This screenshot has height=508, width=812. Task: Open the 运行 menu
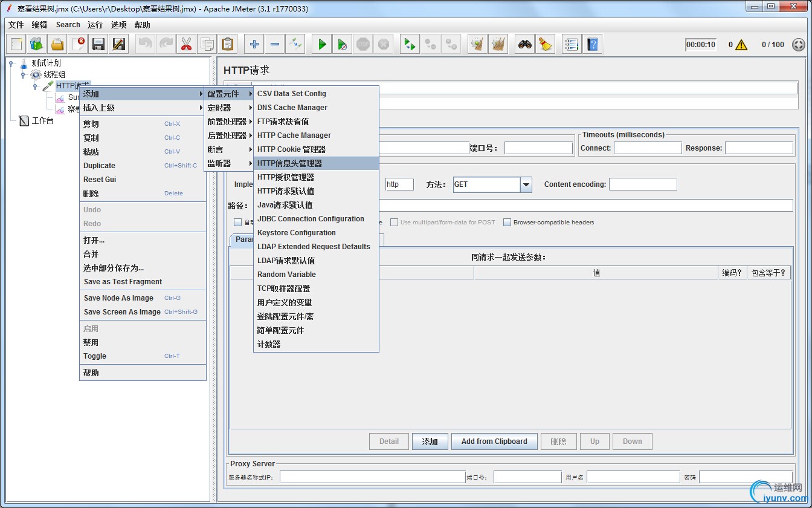click(95, 25)
